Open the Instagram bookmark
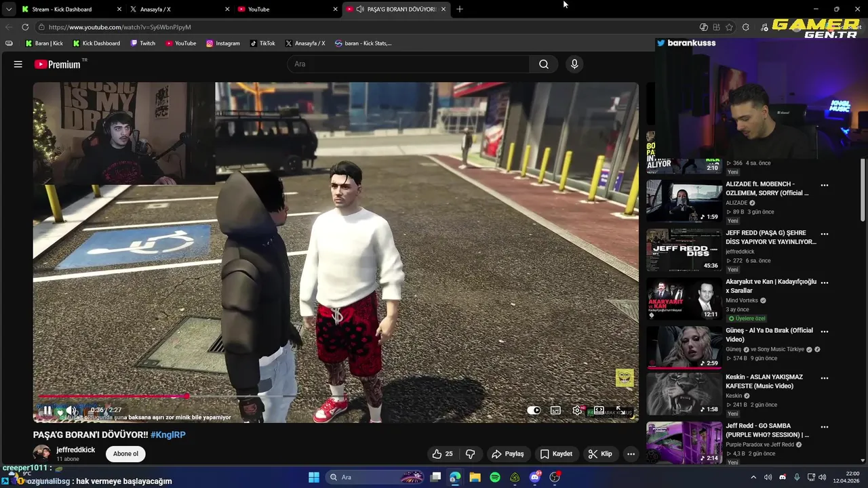This screenshot has width=868, height=488. (x=223, y=43)
